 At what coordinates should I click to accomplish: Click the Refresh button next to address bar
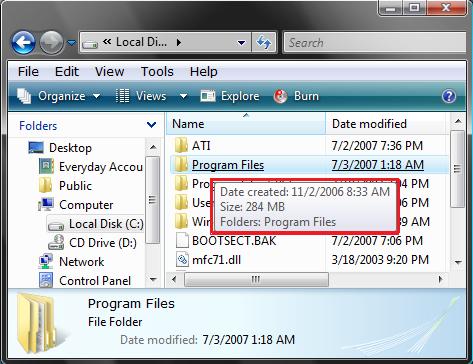pyautogui.click(x=264, y=42)
